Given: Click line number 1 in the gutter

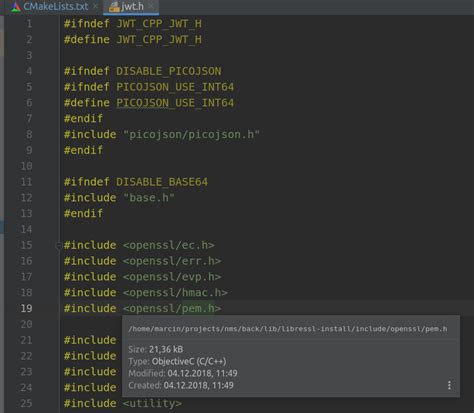Looking at the screenshot, I should point(29,24).
